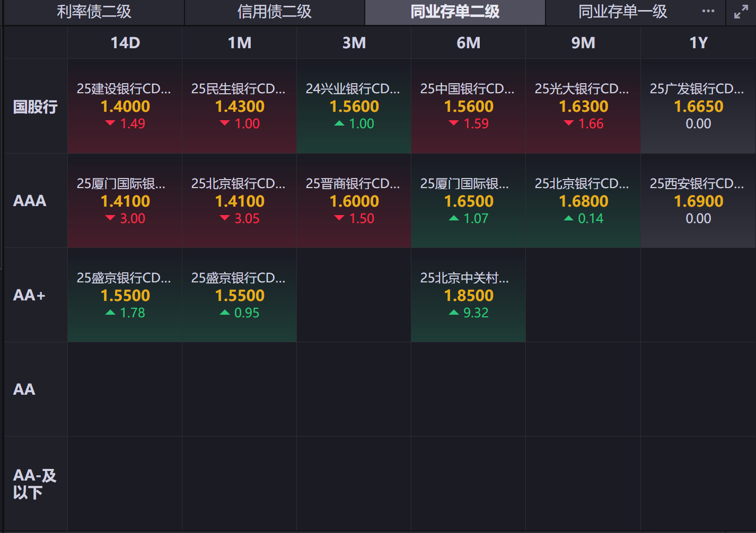Click the 25西安银行CD cell at 1.6900

click(698, 201)
